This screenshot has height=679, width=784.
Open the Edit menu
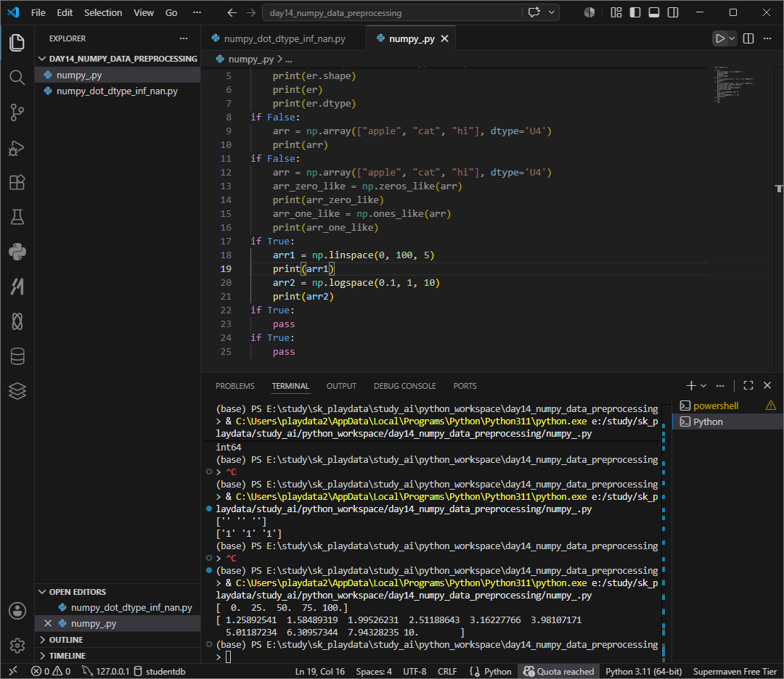tap(65, 12)
